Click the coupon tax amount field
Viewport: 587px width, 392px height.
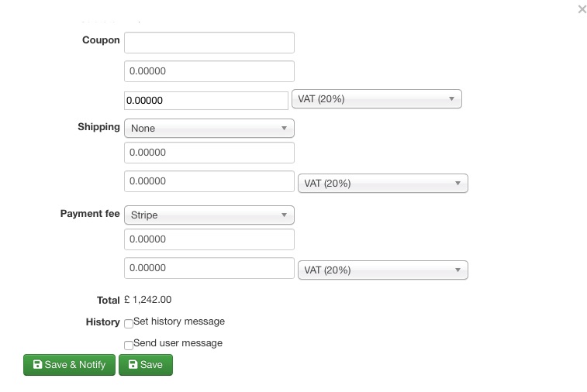pos(205,100)
